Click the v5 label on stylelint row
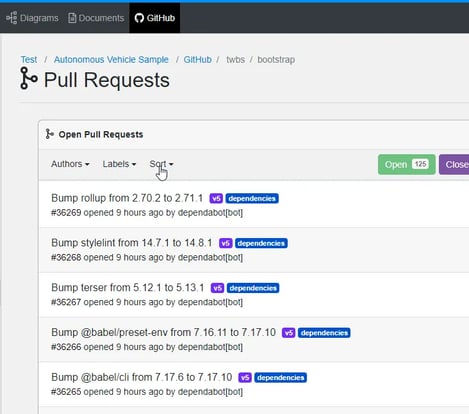 225,243
